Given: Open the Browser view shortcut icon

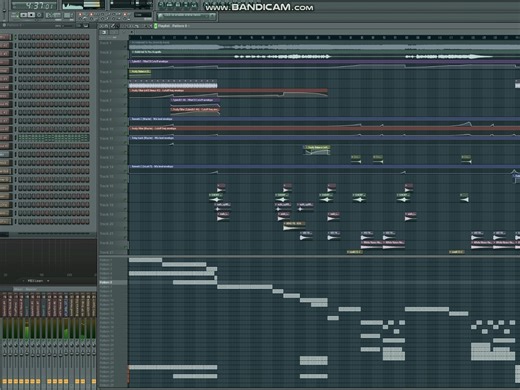Looking at the screenshot, I should pyautogui.click(x=186, y=5).
